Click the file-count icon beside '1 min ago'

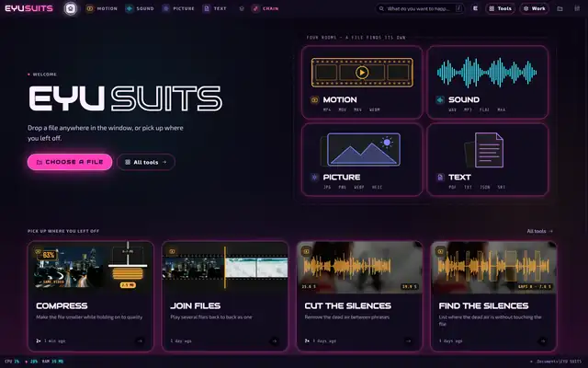point(39,341)
